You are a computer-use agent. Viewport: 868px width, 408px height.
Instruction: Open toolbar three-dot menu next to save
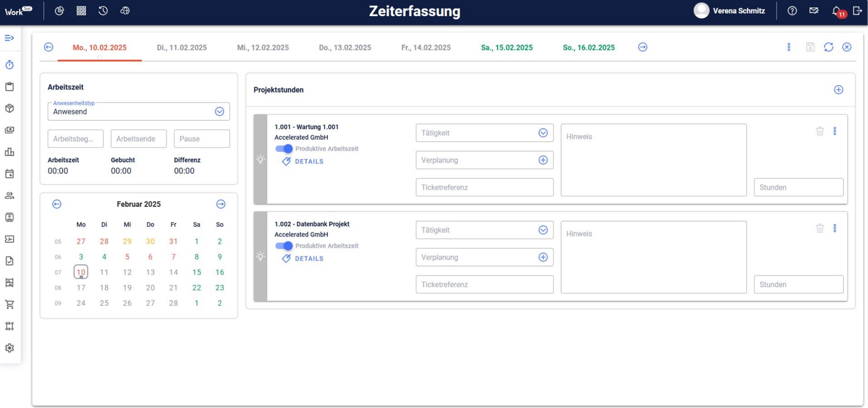(789, 47)
